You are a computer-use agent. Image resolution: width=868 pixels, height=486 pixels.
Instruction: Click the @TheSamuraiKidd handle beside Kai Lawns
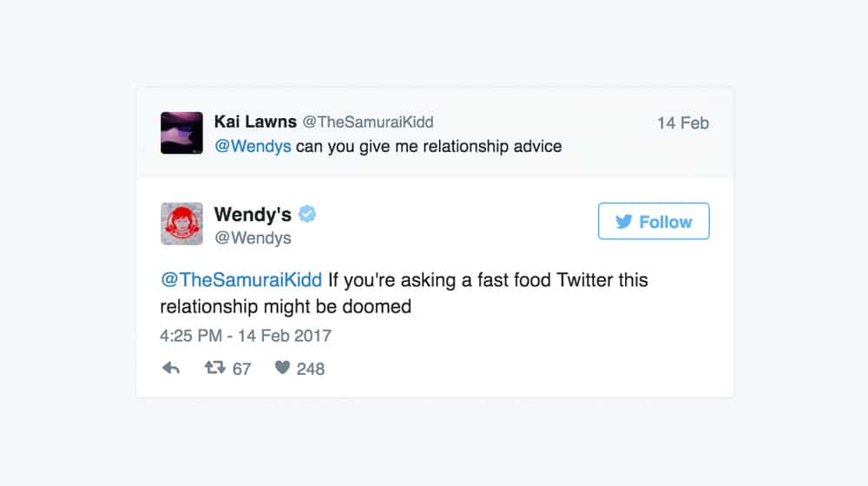pyautogui.click(x=367, y=121)
